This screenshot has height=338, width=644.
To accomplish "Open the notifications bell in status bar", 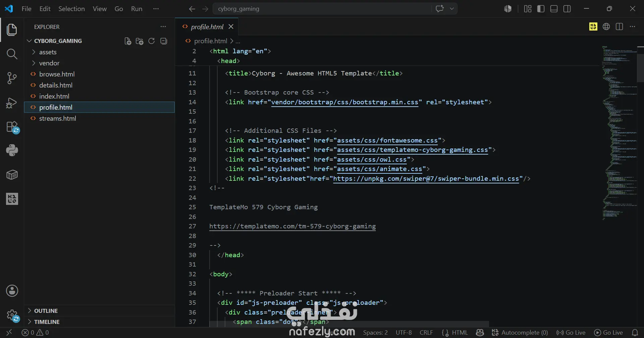I will click(635, 333).
